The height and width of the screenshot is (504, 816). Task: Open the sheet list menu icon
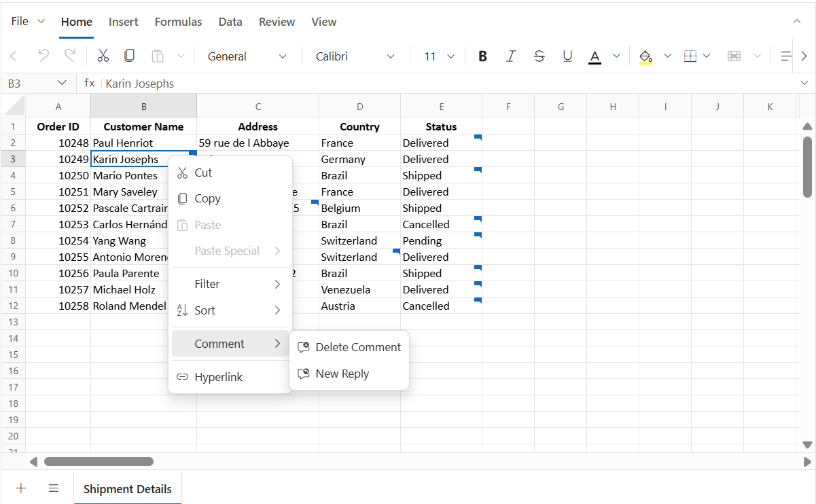pyautogui.click(x=54, y=488)
